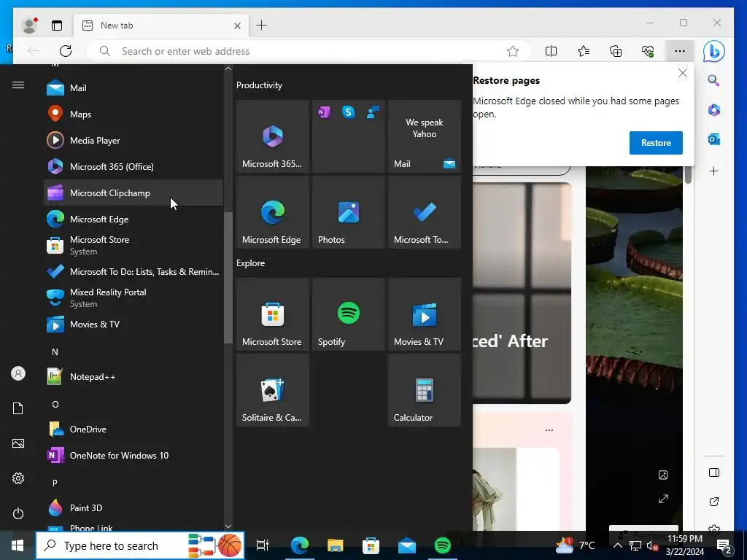The height and width of the screenshot is (560, 747).
Task: Open File Explorer from the taskbar
Action: [x=335, y=545]
